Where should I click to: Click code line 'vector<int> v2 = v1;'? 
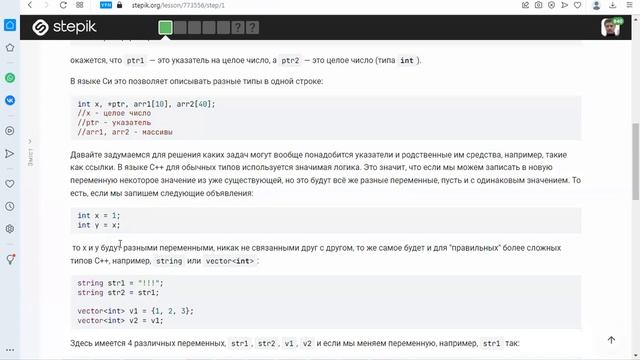[120, 320]
